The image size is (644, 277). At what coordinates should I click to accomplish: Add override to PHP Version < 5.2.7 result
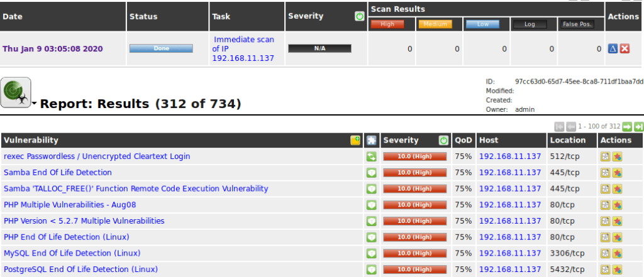(617, 221)
